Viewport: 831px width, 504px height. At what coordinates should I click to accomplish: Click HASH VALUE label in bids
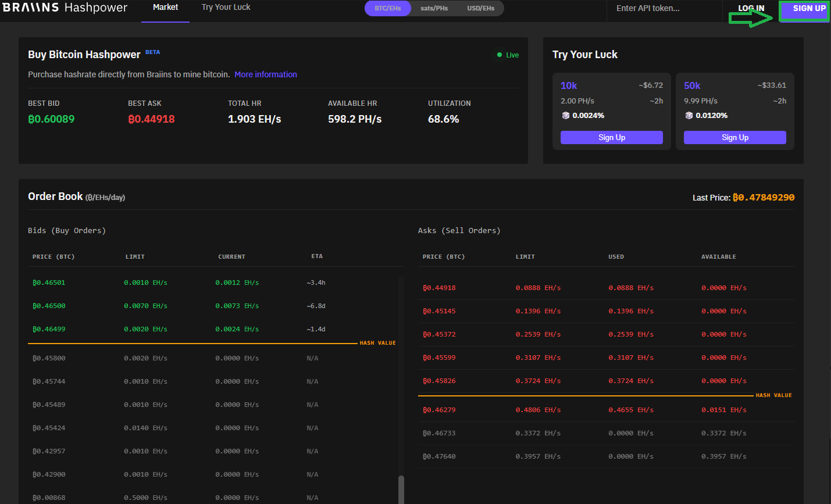[377, 343]
